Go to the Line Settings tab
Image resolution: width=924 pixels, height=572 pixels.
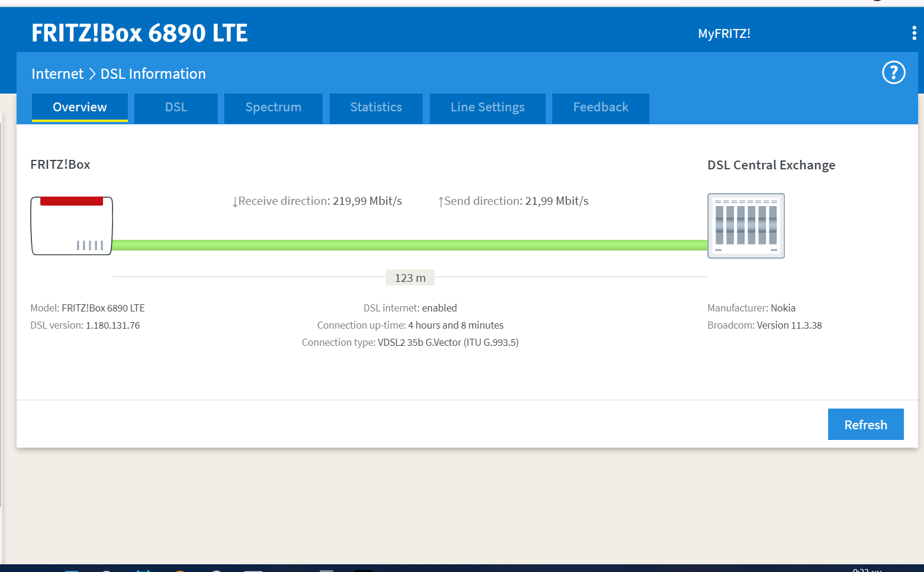pyautogui.click(x=488, y=108)
